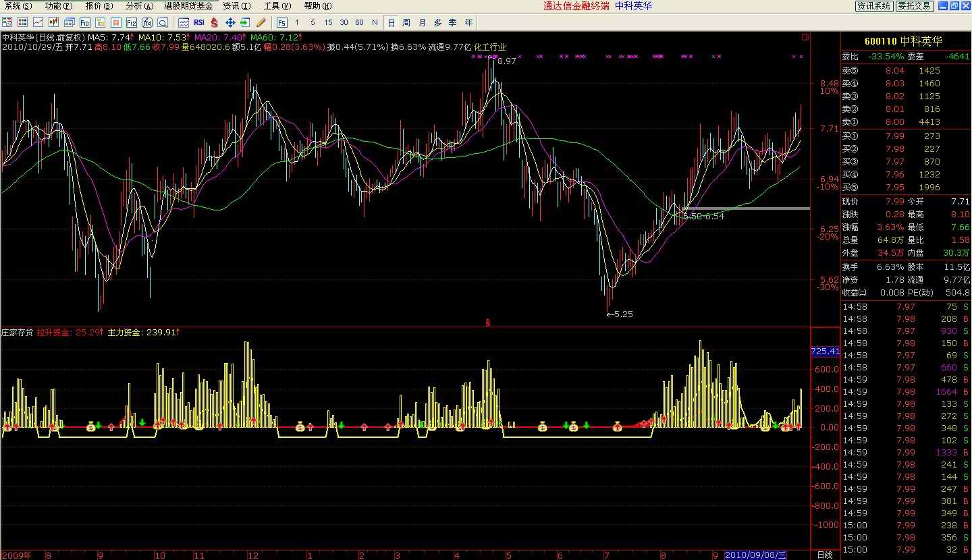The height and width of the screenshot is (560, 972).
Task: Open the 帮助(H) menu
Action: click(x=318, y=6)
